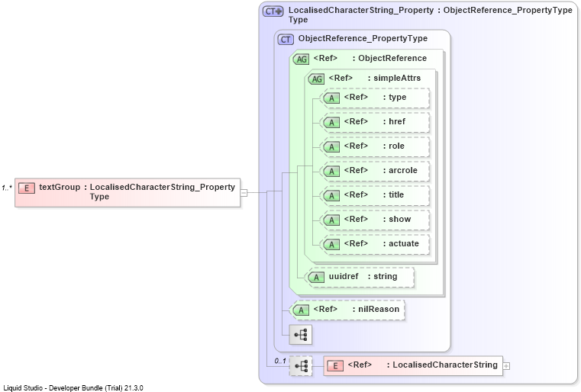Click the A icon of uuidref attribute
This screenshot has width=581, height=392.
(316, 278)
